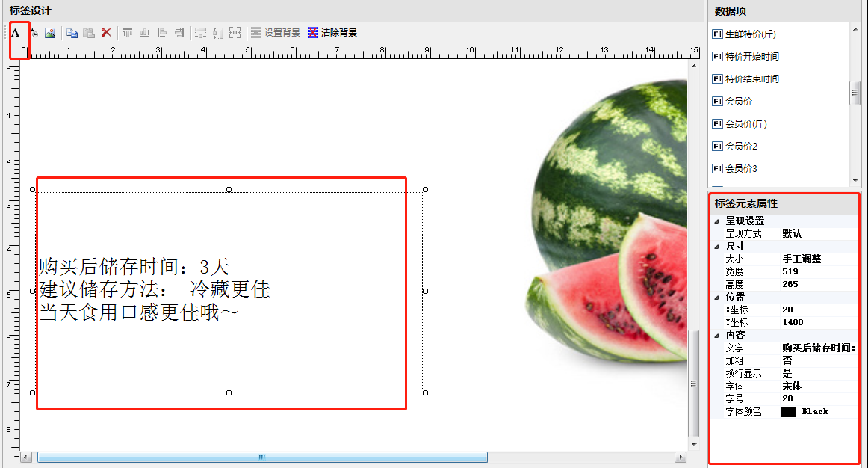Click the 标签元素属性 panel header
Viewport: 868px width, 468px height.
coord(784,204)
